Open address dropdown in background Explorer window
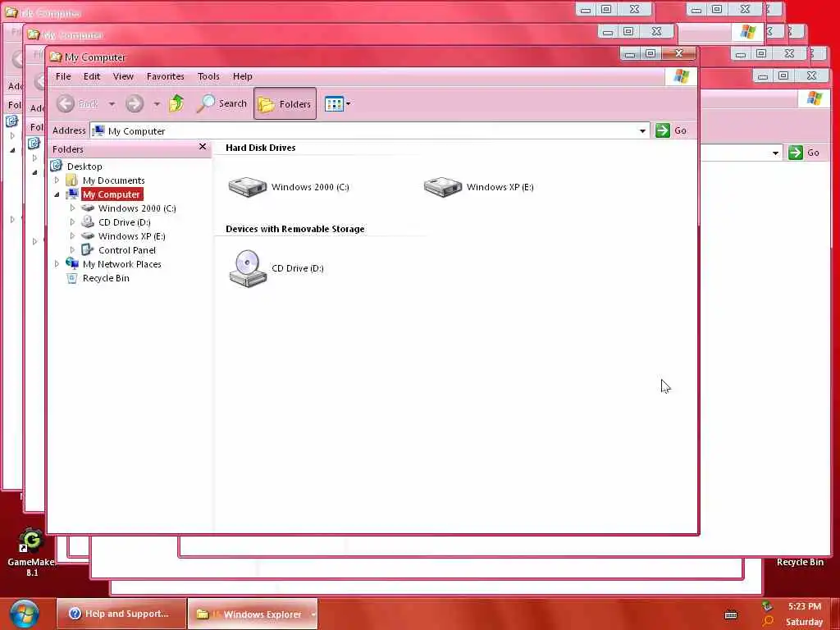The width and height of the screenshot is (840, 630). pos(775,153)
